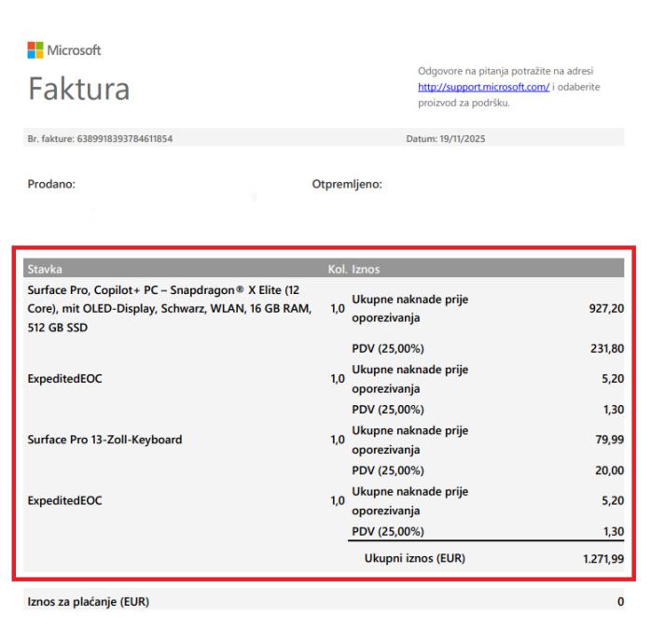The height and width of the screenshot is (644, 651).
Task: Click the Microsoft logo
Action: (x=64, y=49)
